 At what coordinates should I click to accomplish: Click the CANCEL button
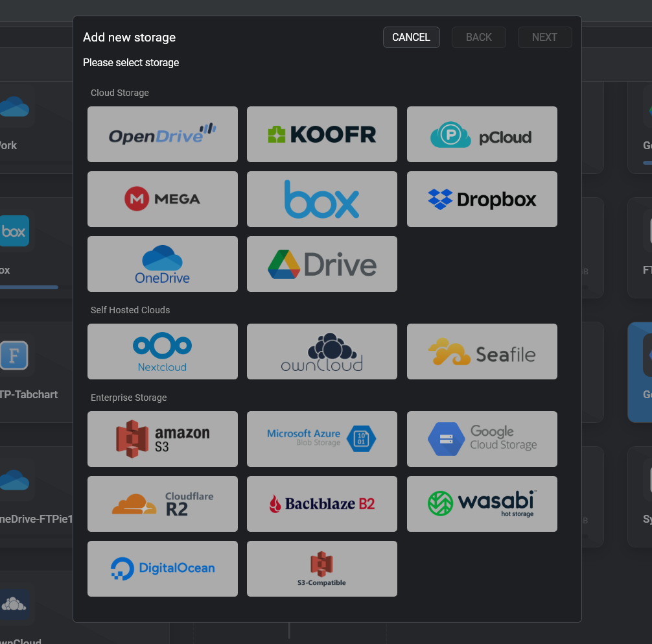pyautogui.click(x=412, y=38)
